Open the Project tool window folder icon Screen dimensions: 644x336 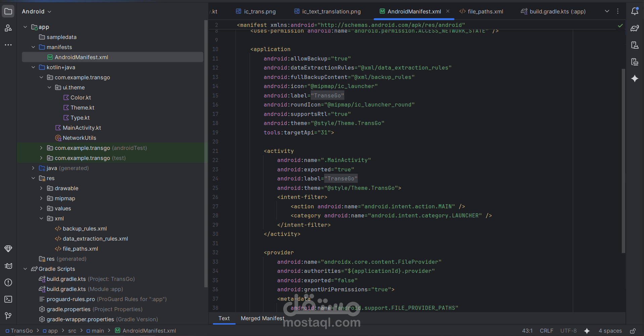click(8, 11)
